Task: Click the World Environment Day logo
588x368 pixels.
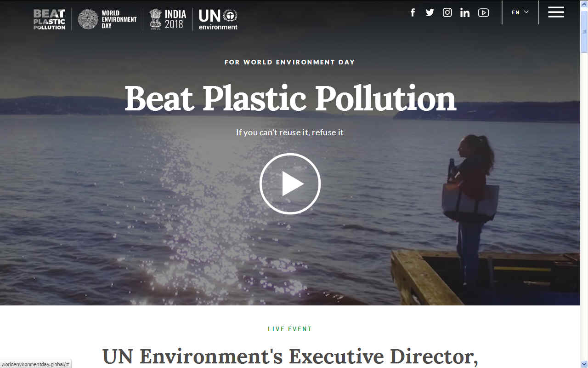Action: 107,19
